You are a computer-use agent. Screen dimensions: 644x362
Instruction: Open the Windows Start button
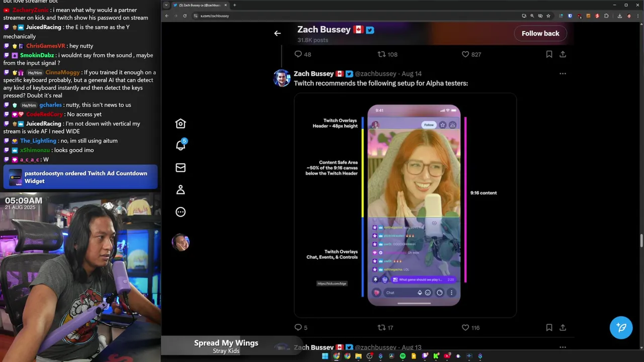coord(325,356)
